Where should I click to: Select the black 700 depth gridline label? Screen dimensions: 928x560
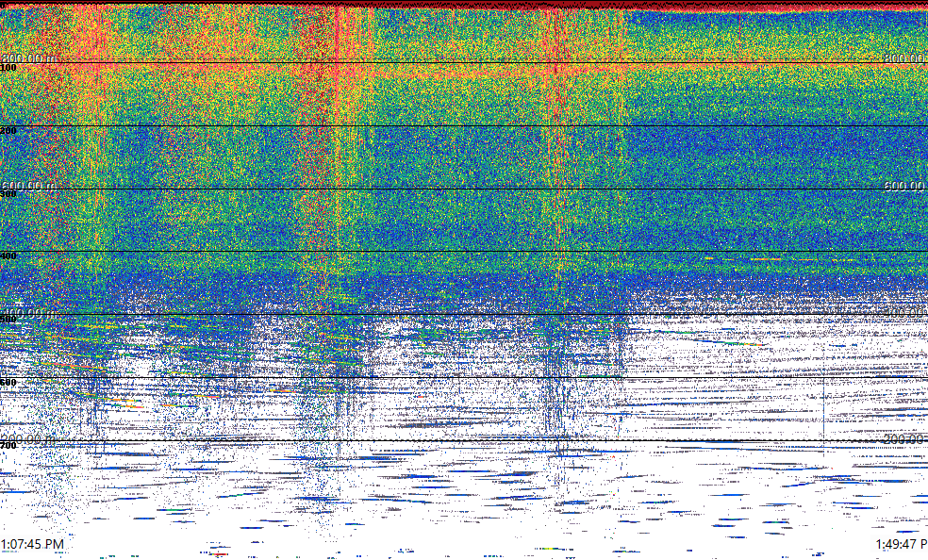[8, 445]
